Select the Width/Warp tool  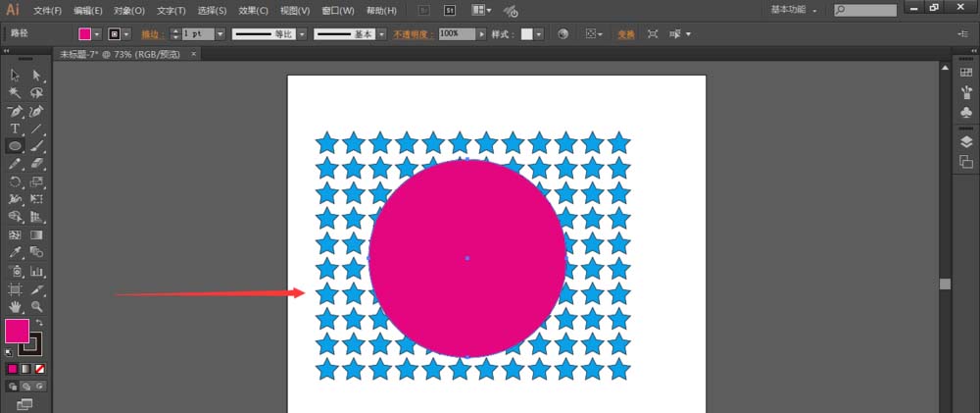[16, 199]
